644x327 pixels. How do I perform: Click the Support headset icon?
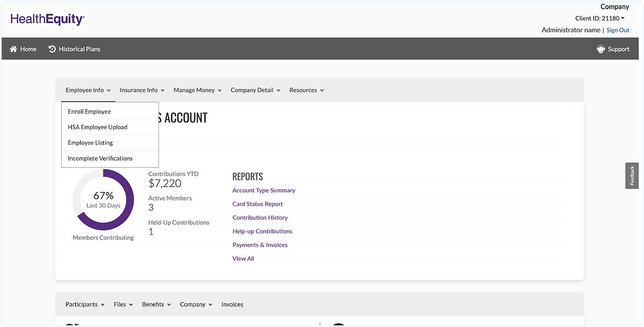[x=601, y=49]
